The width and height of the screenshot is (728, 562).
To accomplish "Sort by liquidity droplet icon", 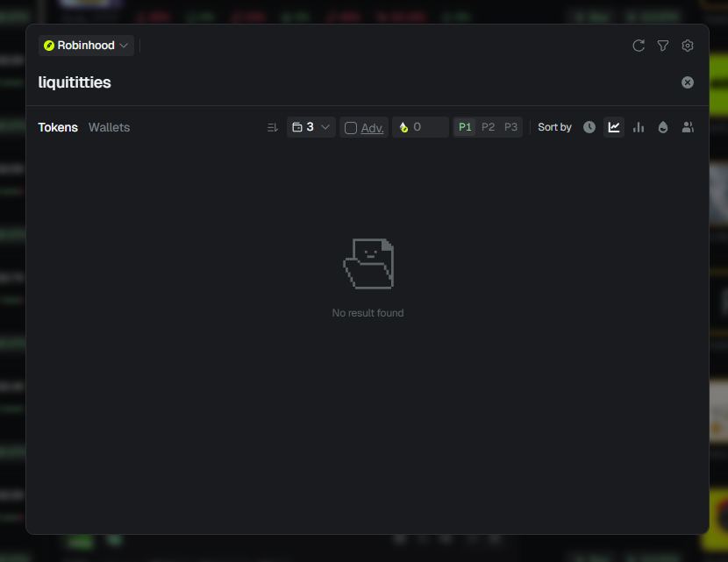I will [x=663, y=127].
